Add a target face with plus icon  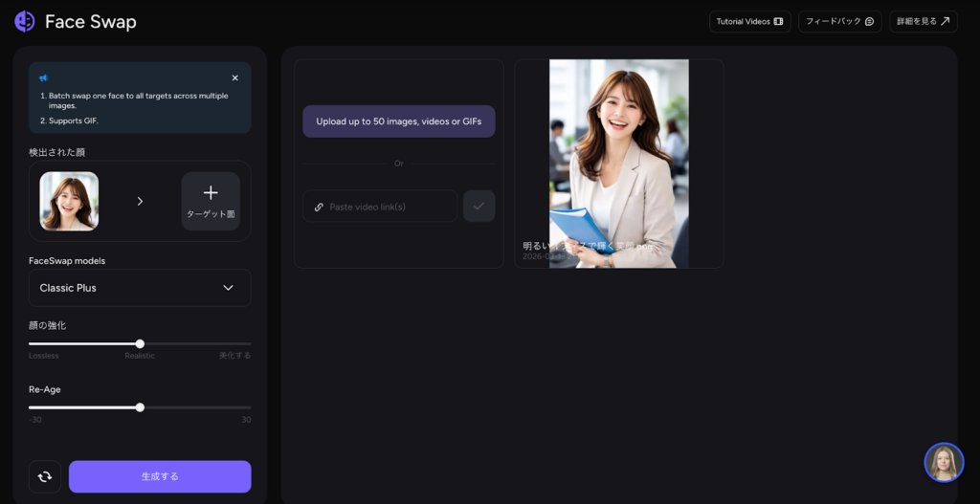pos(211,201)
